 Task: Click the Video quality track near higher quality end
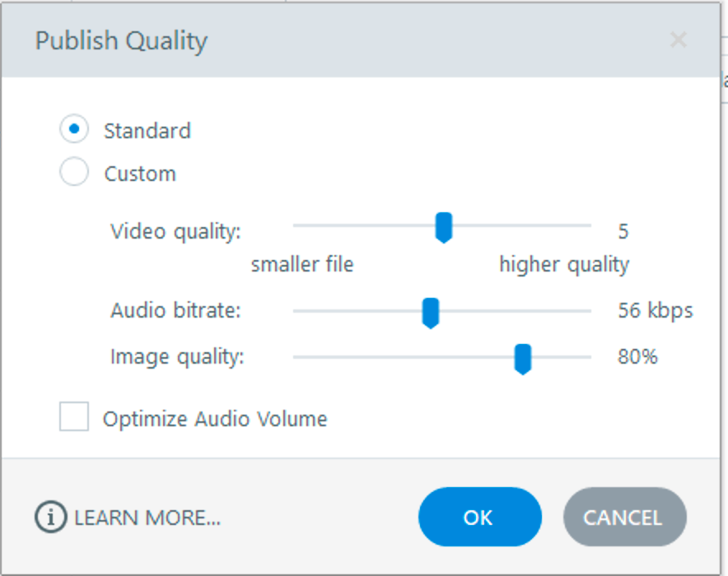576,225
